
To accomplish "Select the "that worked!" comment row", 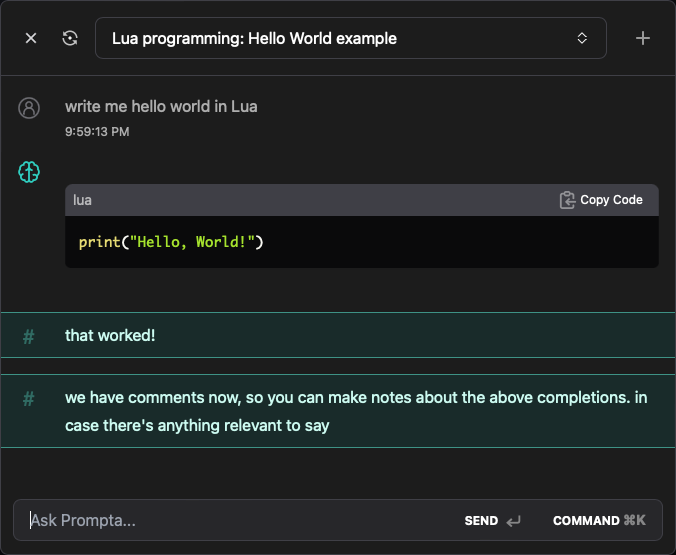I will pyautogui.click(x=338, y=336).
